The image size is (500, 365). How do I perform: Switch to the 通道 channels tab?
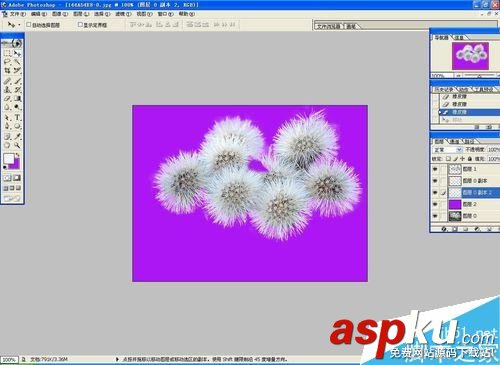tap(455, 142)
